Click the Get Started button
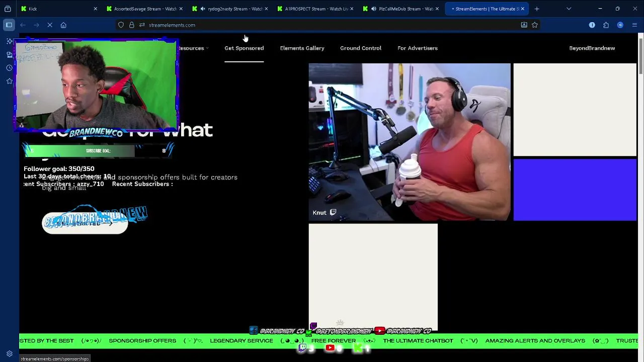 point(85,224)
